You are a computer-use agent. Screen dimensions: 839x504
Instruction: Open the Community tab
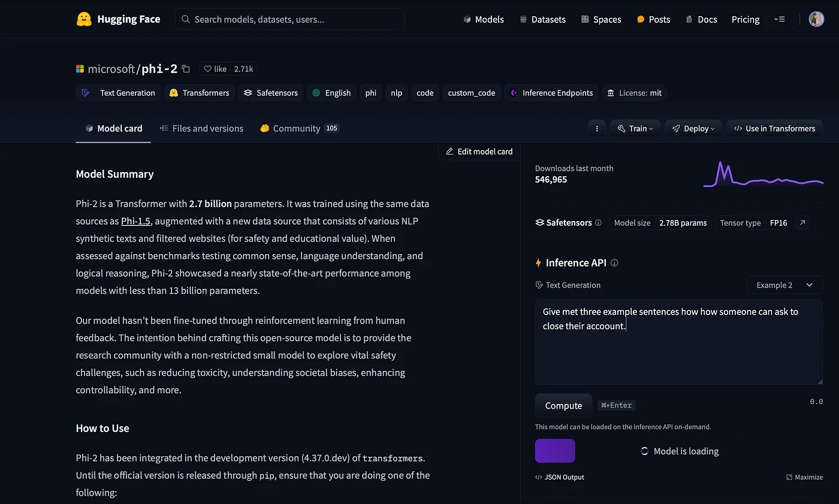298,128
